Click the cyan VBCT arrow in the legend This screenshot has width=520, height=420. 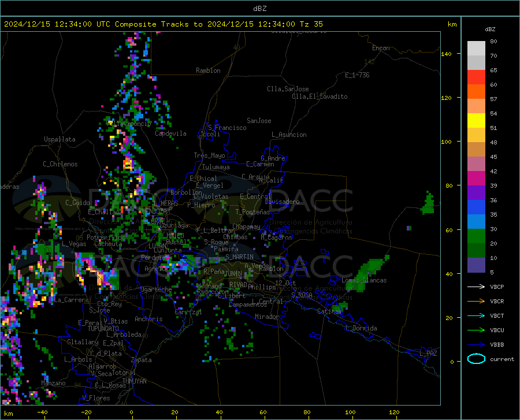tap(476, 315)
